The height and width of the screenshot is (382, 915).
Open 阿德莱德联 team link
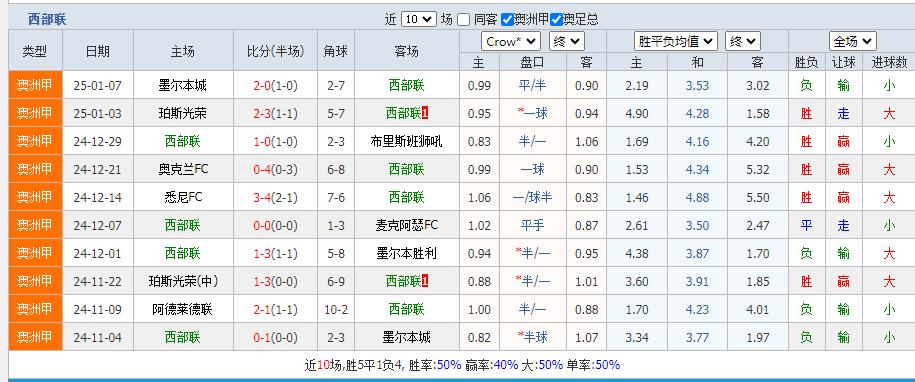tap(183, 310)
